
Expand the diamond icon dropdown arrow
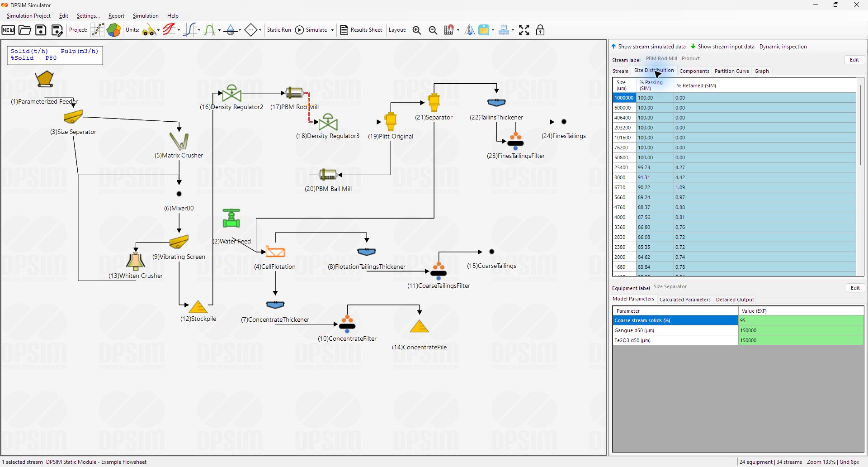(260, 30)
